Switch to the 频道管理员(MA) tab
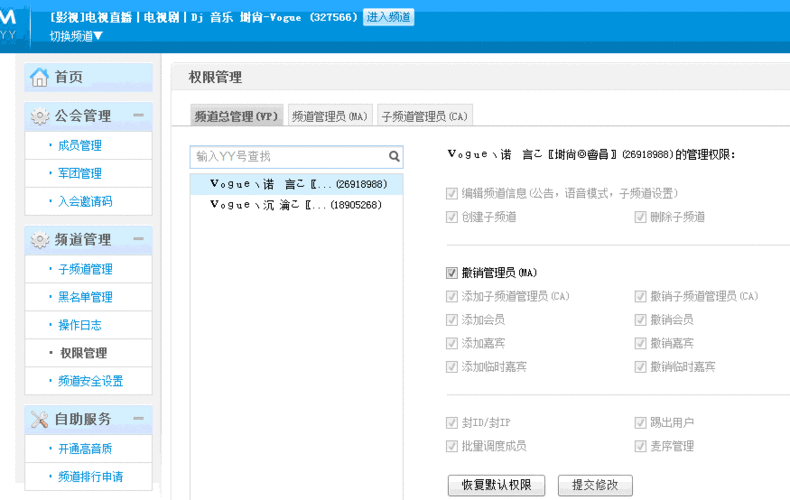Viewport: 790px width, 500px height. click(329, 116)
